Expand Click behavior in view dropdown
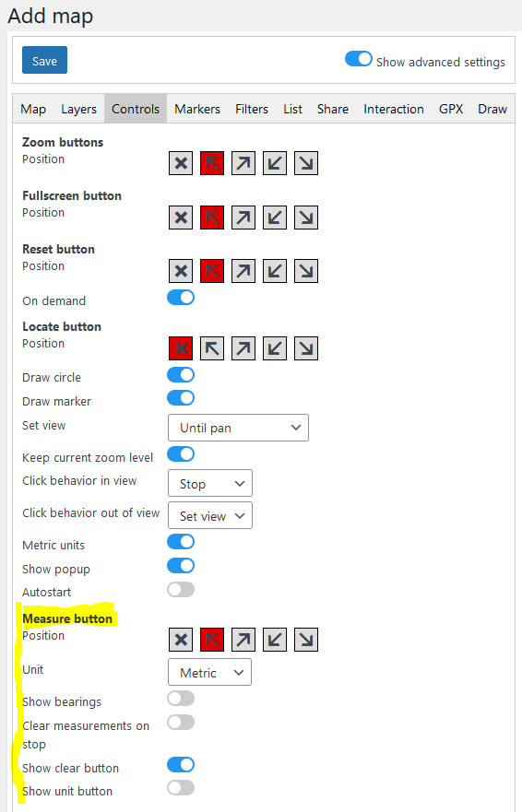The image size is (522, 812). click(x=210, y=483)
